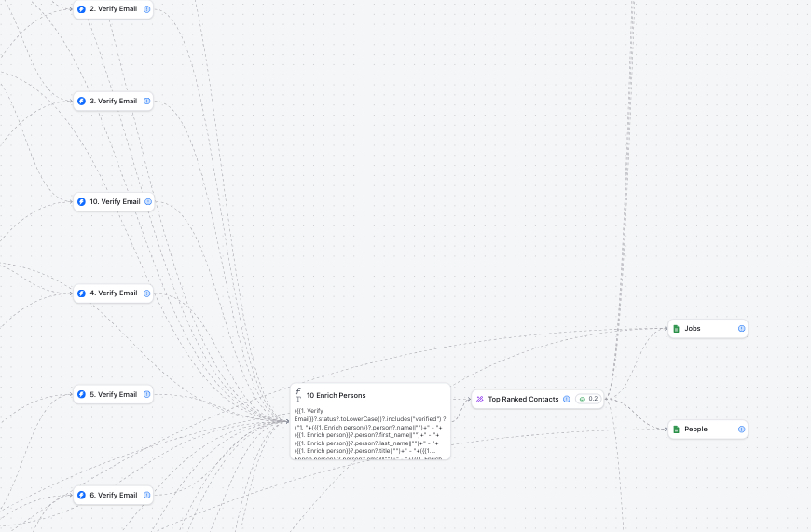The height and width of the screenshot is (532, 811).
Task: Click the blue icon on 3. Verify Email node
Action: pyautogui.click(x=81, y=102)
